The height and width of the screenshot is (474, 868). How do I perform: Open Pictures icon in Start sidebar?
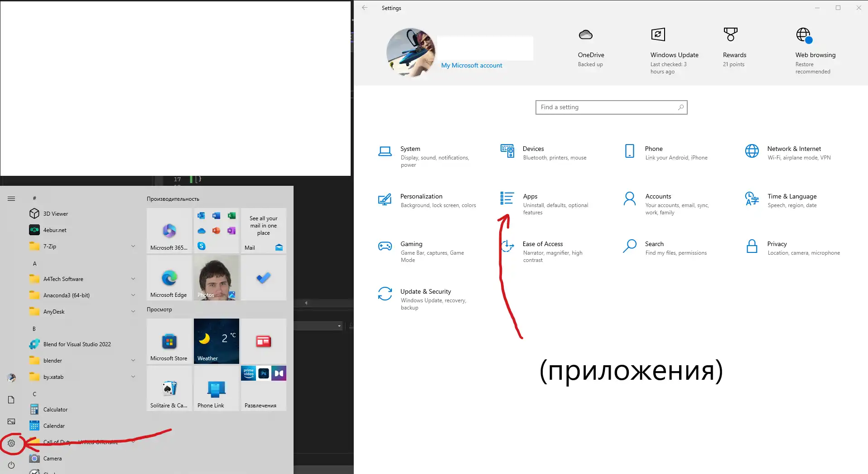click(x=11, y=421)
